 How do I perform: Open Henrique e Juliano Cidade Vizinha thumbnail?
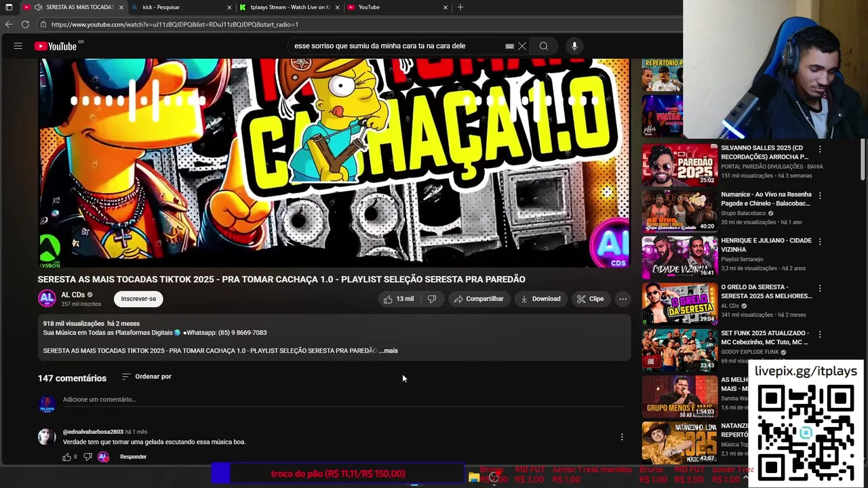coord(679,256)
